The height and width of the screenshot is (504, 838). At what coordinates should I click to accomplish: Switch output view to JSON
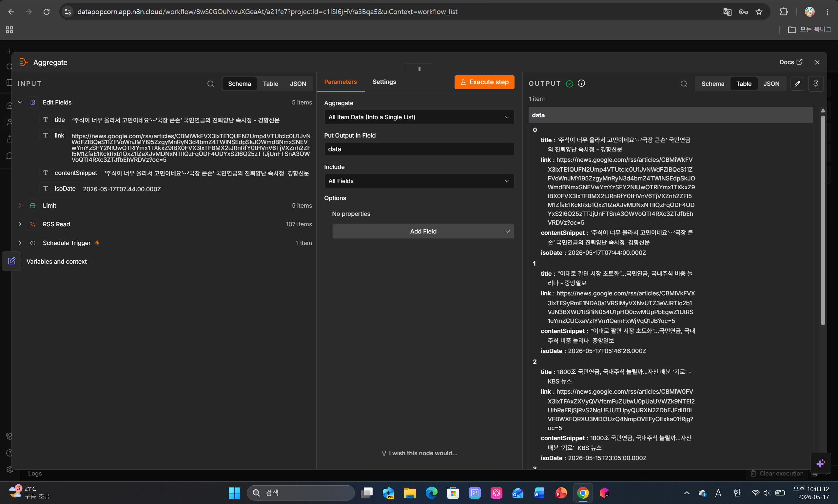pyautogui.click(x=771, y=84)
